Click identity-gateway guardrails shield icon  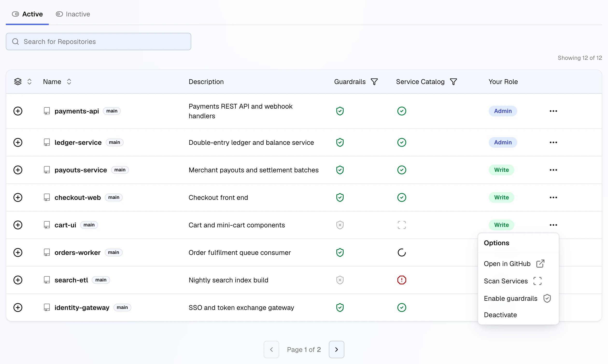[x=339, y=307]
